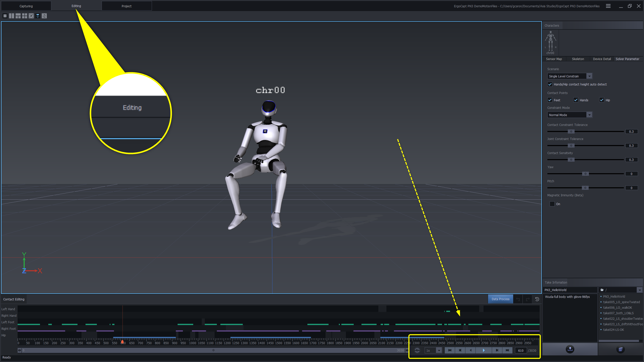Image resolution: width=644 pixels, height=362 pixels.
Task: Select the four-quadrant viewport layout icon
Action: 25,16
